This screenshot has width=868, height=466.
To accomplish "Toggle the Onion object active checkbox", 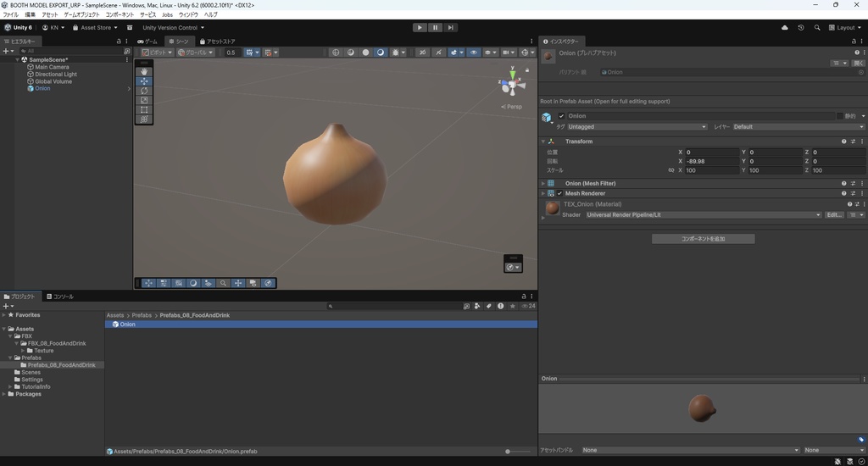I will 561,116.
